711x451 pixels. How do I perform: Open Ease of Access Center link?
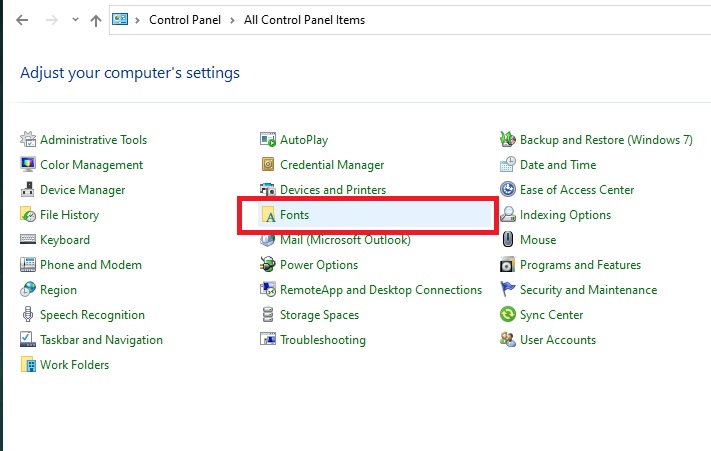(577, 189)
